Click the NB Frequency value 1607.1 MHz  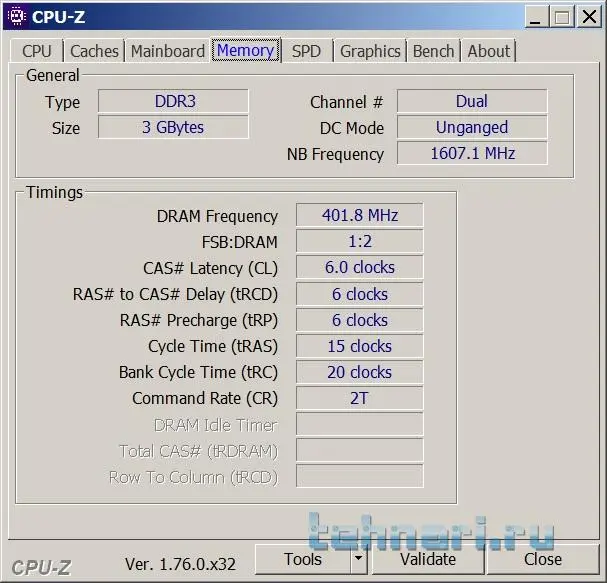[472, 153]
